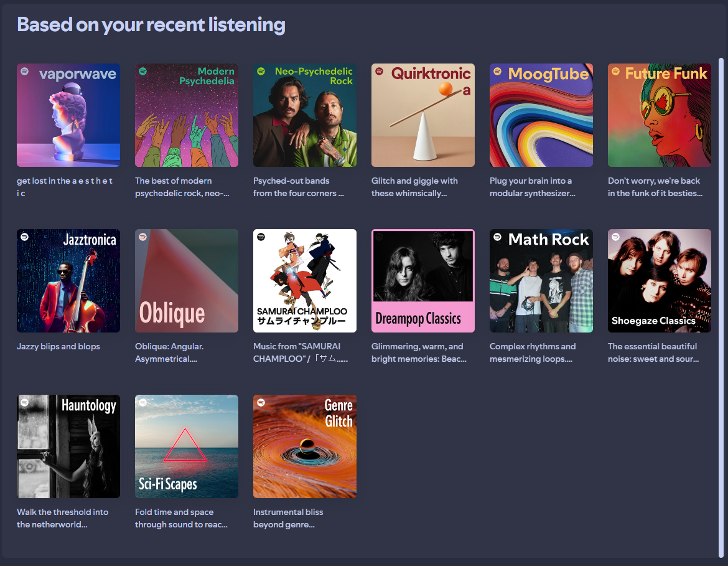Select the Spotify logo on Oblique playlist
Image resolution: width=728 pixels, height=566 pixels.
click(143, 238)
